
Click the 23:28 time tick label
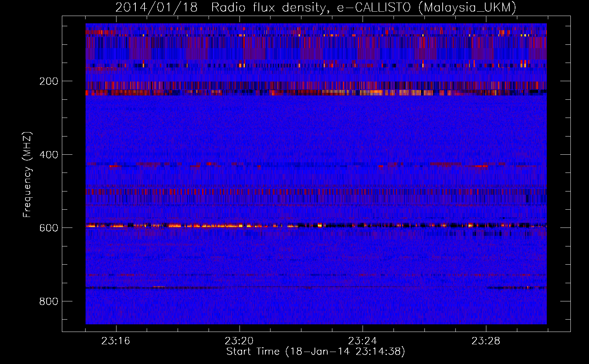pyautogui.click(x=486, y=341)
